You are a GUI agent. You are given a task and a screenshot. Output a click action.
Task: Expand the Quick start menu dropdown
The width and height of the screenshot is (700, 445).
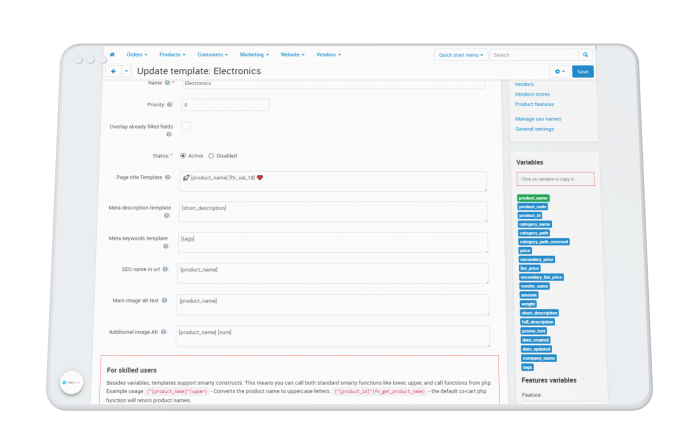461,55
